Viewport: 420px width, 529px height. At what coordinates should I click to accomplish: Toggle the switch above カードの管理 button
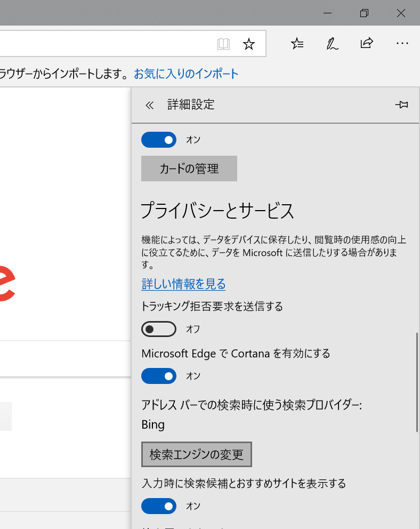(159, 140)
